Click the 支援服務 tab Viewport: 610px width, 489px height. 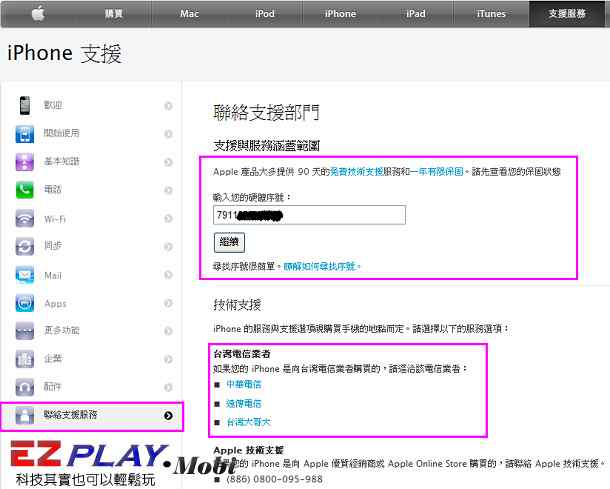pos(567,14)
